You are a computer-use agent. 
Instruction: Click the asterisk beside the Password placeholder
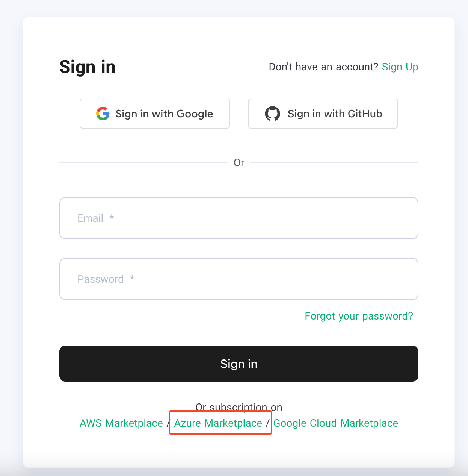point(132,278)
